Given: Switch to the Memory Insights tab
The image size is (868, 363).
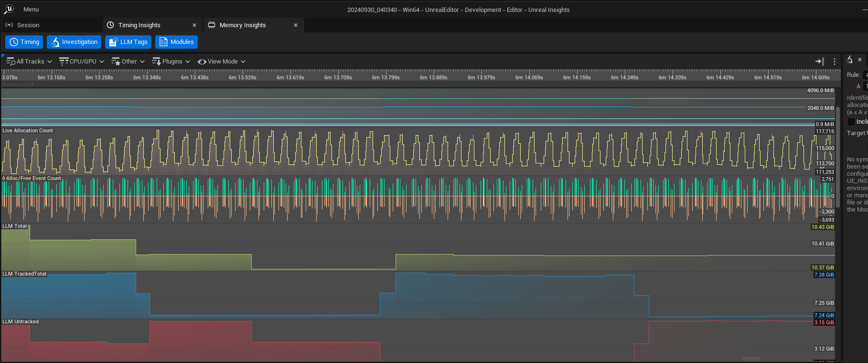Looking at the screenshot, I should click(x=243, y=25).
